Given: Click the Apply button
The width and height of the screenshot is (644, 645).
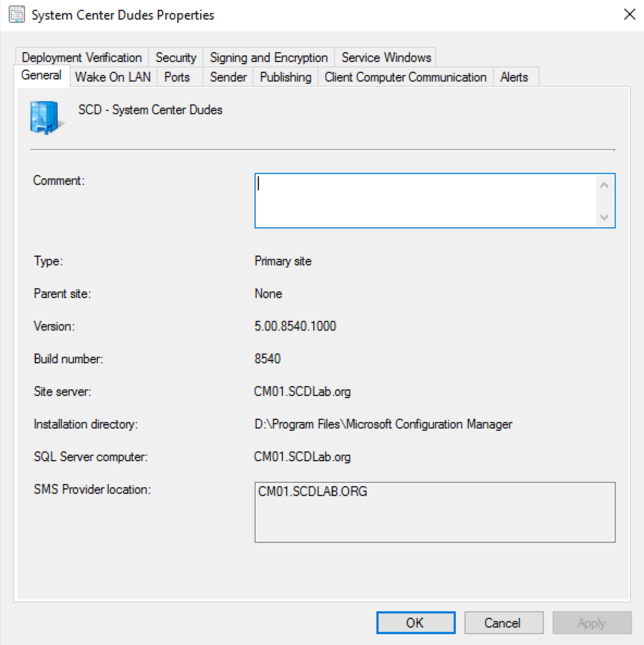Looking at the screenshot, I should tap(592, 623).
